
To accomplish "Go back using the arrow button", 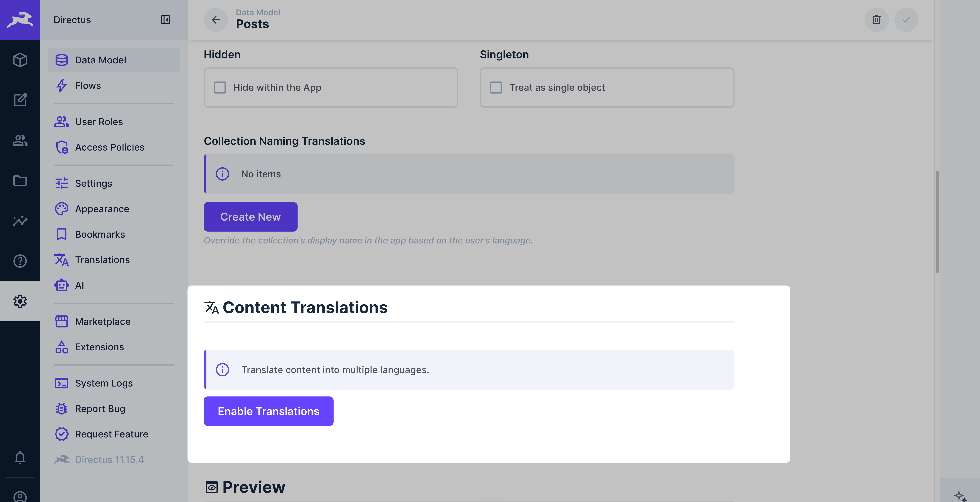I will tap(216, 20).
